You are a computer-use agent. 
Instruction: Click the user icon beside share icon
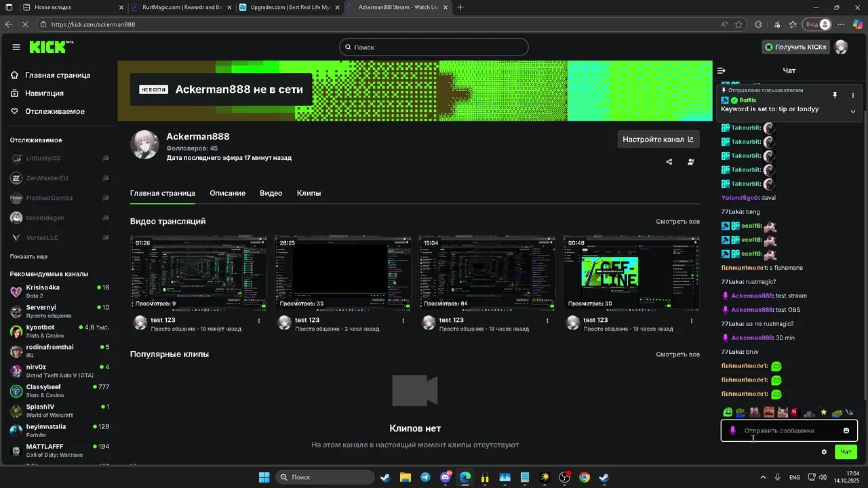(691, 162)
